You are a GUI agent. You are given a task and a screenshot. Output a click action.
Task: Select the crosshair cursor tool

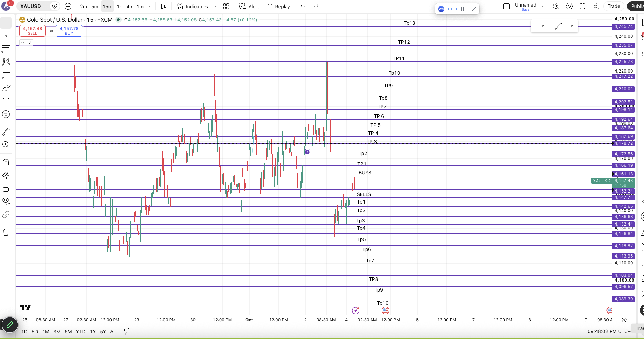6,23
